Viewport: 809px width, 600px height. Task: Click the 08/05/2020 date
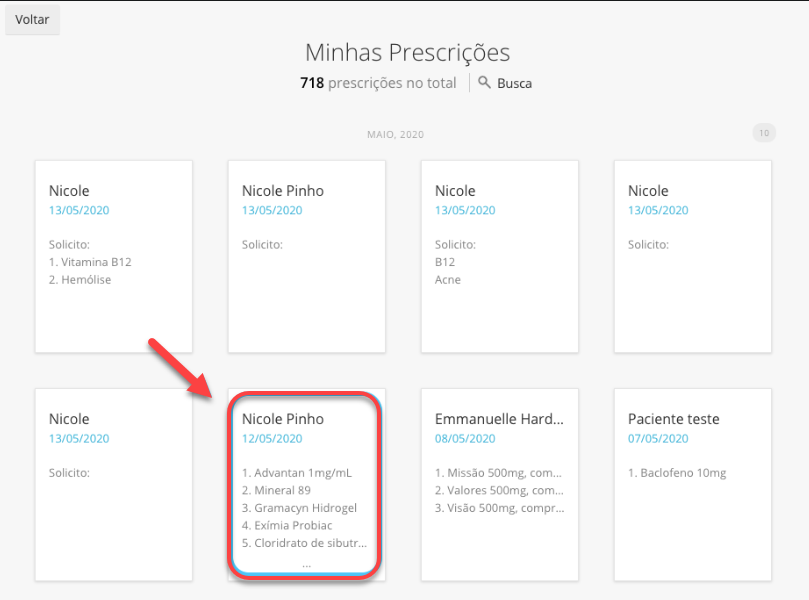click(x=465, y=438)
